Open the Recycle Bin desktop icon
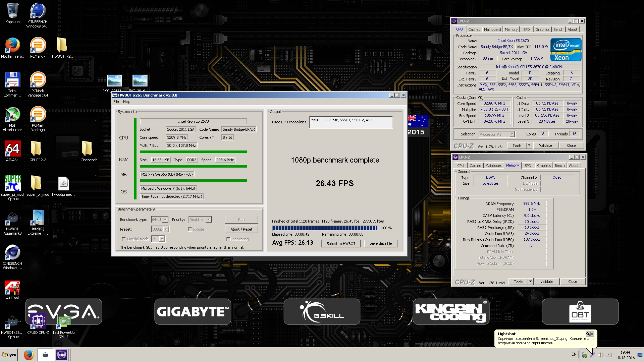 tap(12, 13)
